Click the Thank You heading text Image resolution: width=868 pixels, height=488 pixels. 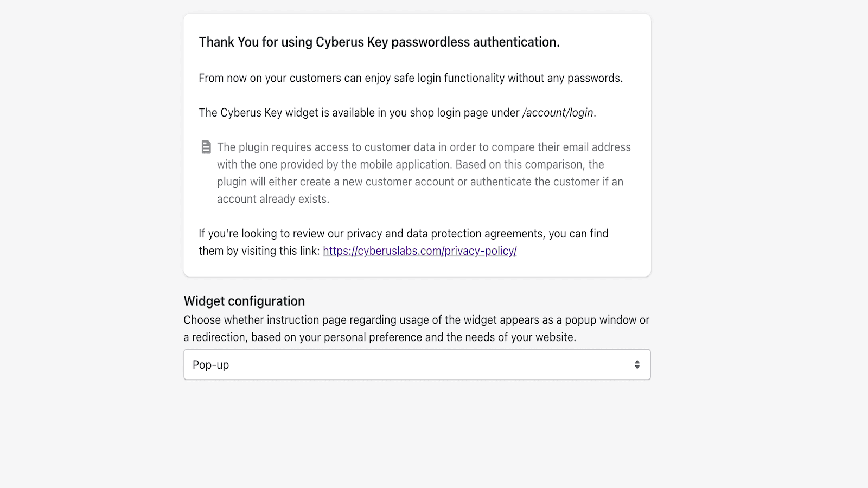379,41
